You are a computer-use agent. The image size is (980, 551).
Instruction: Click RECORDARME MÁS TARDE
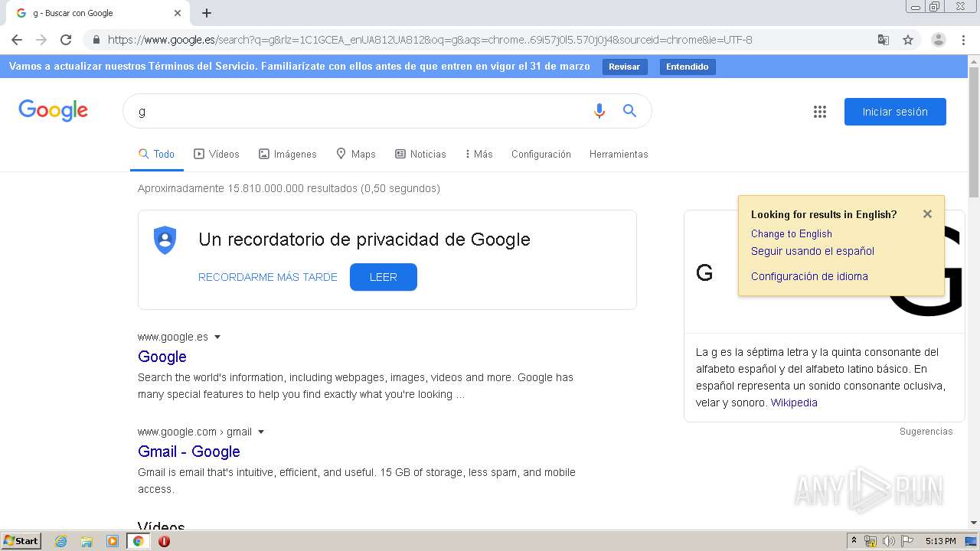tap(268, 277)
